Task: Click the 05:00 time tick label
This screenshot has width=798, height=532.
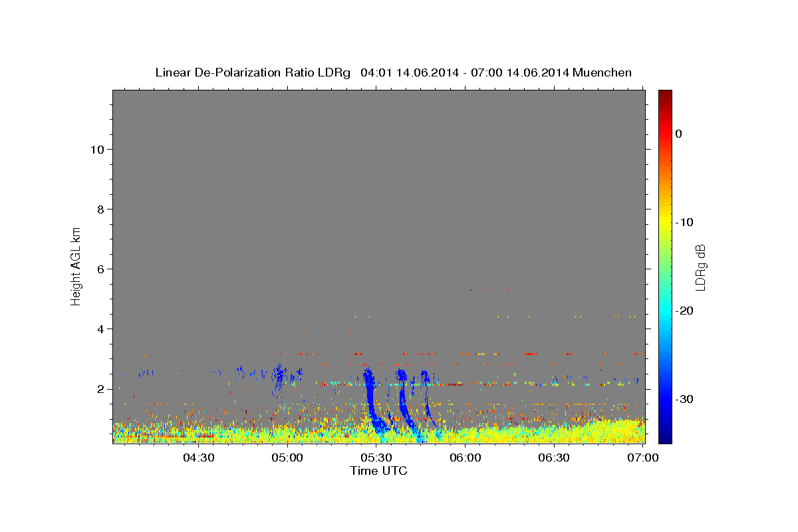Action: click(287, 458)
